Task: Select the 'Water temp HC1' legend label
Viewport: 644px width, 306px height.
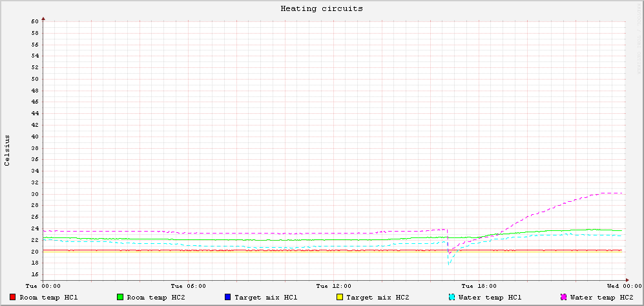Action: click(489, 298)
